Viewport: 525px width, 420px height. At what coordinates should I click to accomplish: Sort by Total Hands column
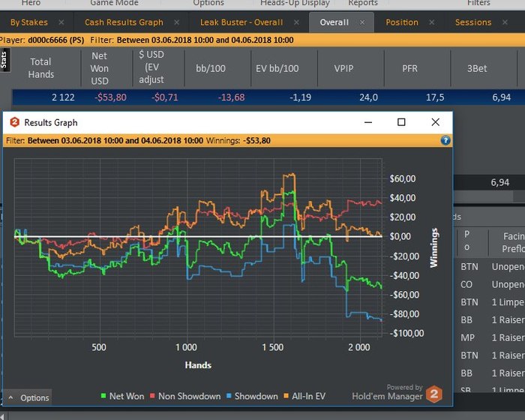40,68
